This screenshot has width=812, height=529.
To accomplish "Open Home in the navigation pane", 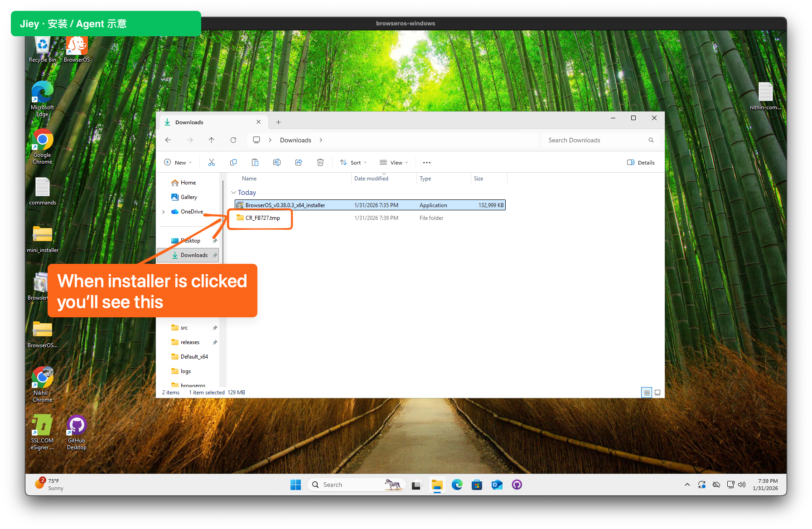I will point(184,183).
